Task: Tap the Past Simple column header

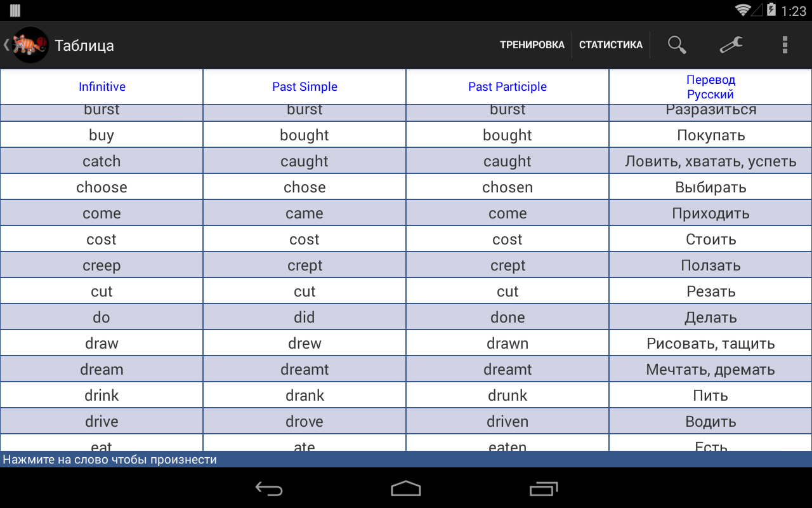Action: click(304, 87)
